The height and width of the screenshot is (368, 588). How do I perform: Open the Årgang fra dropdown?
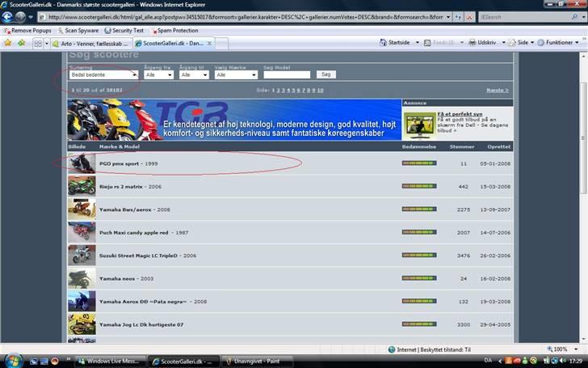coord(158,74)
